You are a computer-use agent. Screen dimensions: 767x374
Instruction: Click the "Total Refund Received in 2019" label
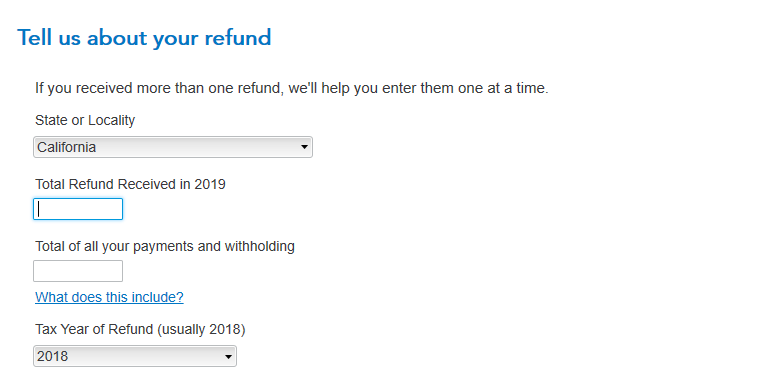pos(130,184)
